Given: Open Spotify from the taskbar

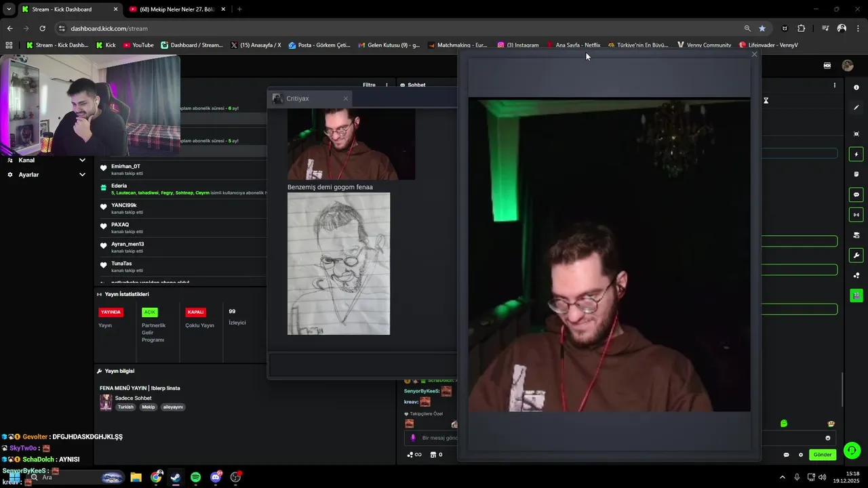Looking at the screenshot, I should coord(195,477).
